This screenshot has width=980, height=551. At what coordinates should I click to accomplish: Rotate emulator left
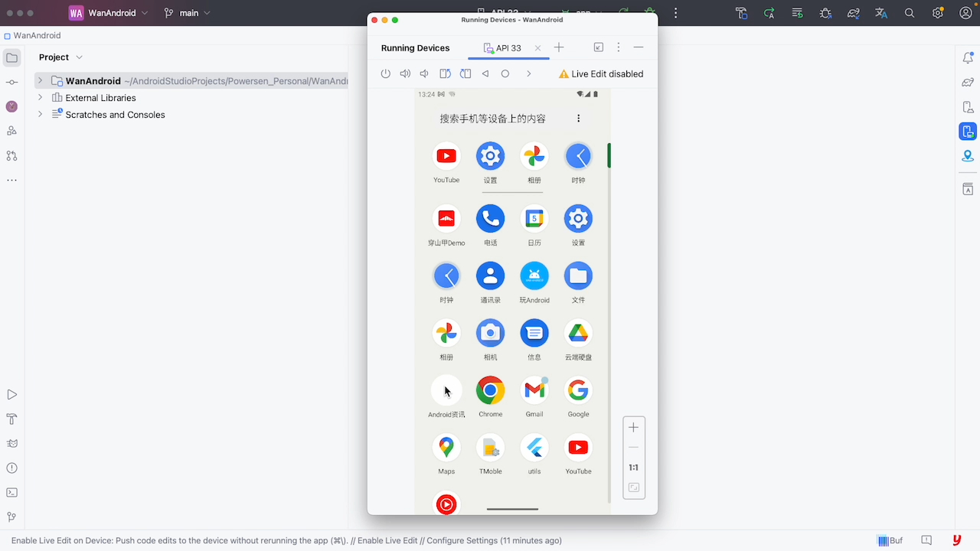click(445, 73)
